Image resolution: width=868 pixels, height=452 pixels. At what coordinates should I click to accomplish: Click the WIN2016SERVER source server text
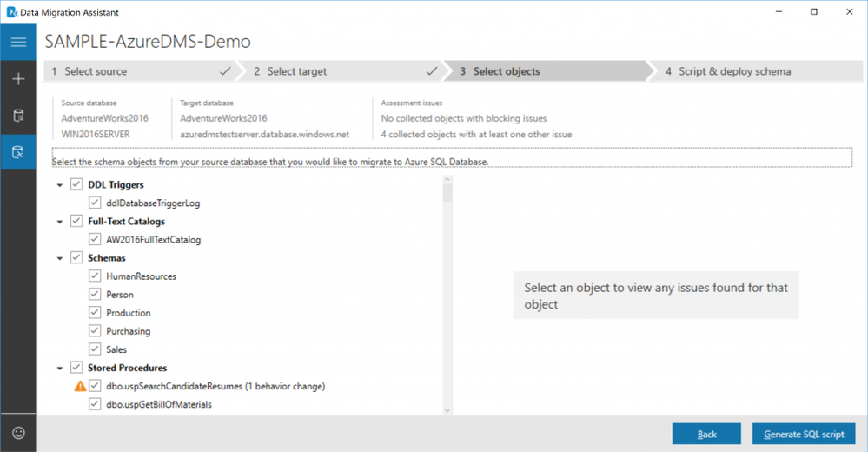96,134
